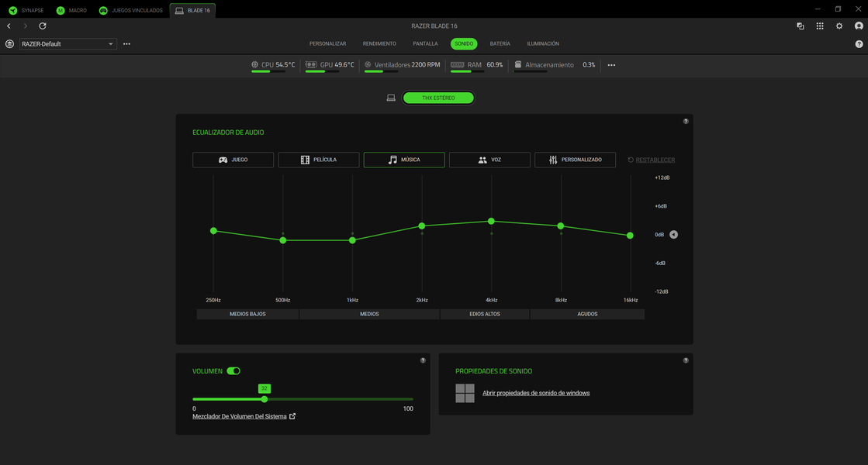Select the Música equalizer preset

click(x=404, y=160)
